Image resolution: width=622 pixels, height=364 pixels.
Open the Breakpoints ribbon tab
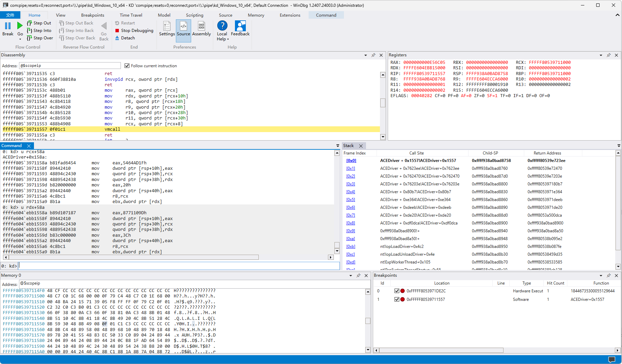[x=92, y=15]
